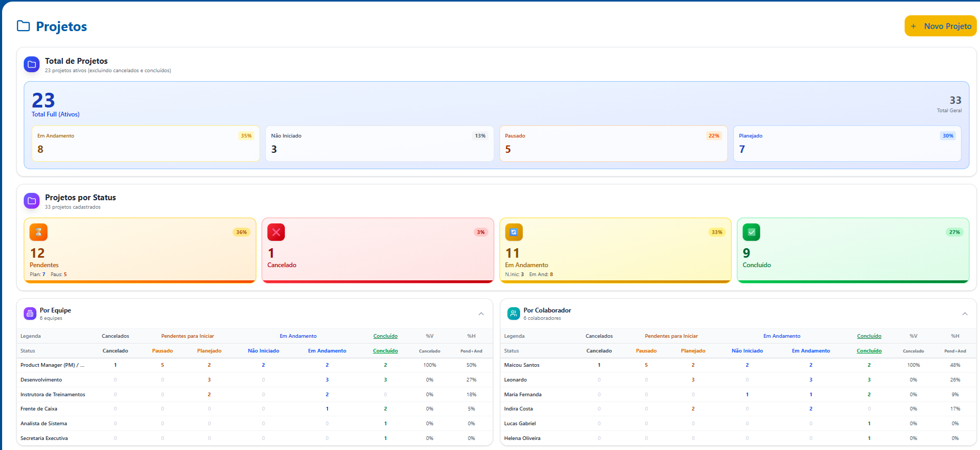Open Concluído link in Por Equipe legend
This screenshot has height=450, width=980.
[385, 336]
